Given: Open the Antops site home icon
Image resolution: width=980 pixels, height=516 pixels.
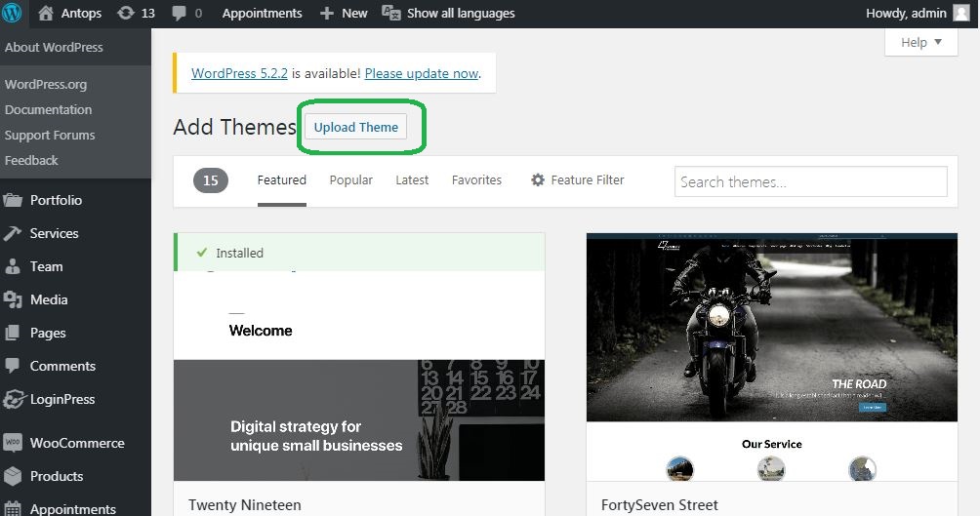Looking at the screenshot, I should tap(46, 13).
